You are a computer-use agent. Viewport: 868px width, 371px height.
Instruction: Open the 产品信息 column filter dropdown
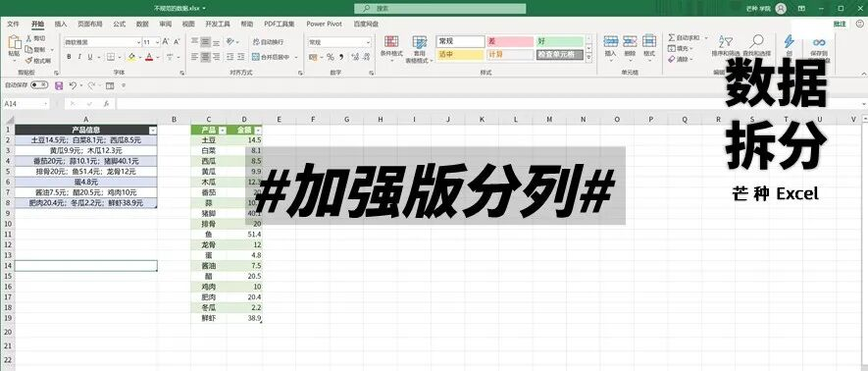coord(153,131)
